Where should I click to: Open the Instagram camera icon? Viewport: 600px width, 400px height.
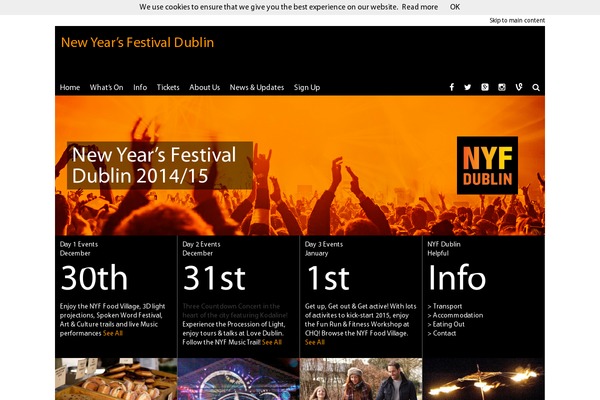502,87
